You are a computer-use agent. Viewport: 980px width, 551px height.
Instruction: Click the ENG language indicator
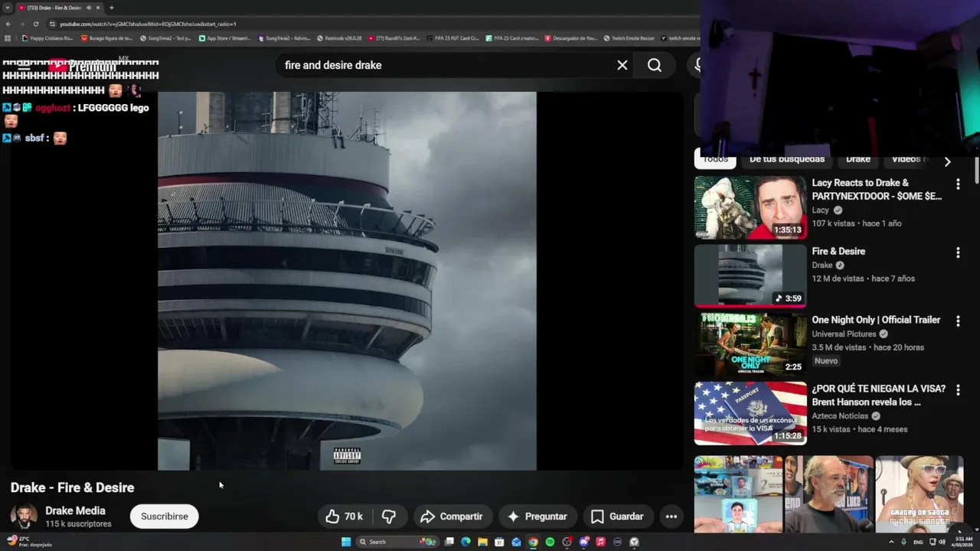tap(918, 542)
